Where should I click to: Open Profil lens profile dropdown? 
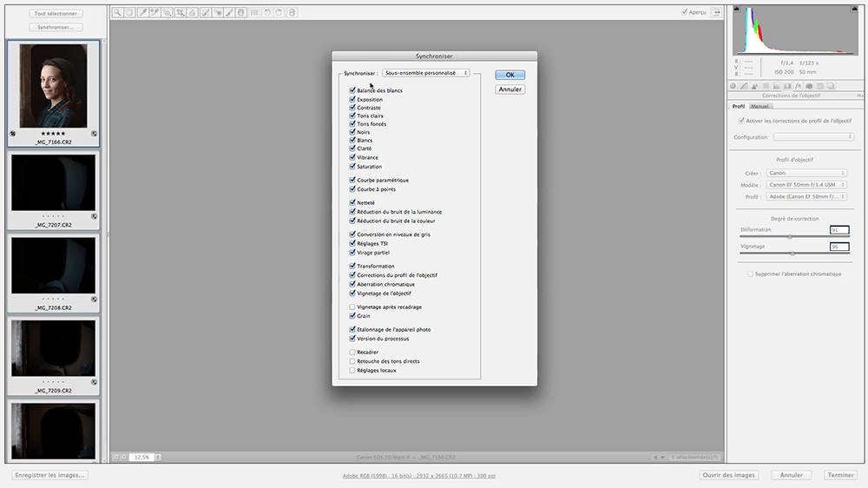click(806, 196)
